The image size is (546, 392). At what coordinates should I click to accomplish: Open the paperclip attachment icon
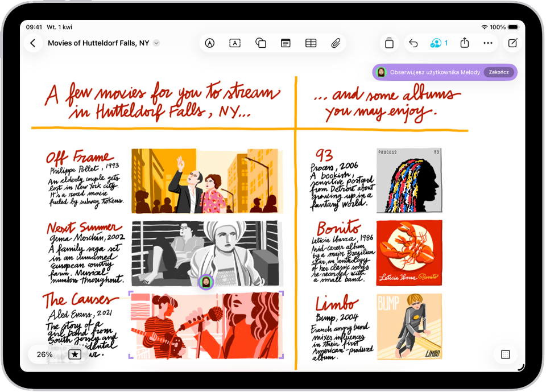(336, 43)
